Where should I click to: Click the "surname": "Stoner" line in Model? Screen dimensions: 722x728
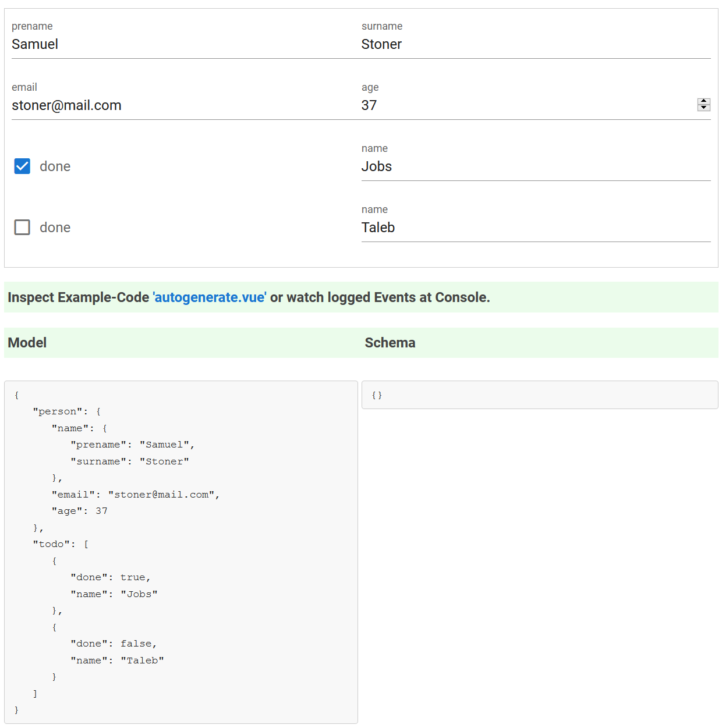click(130, 461)
